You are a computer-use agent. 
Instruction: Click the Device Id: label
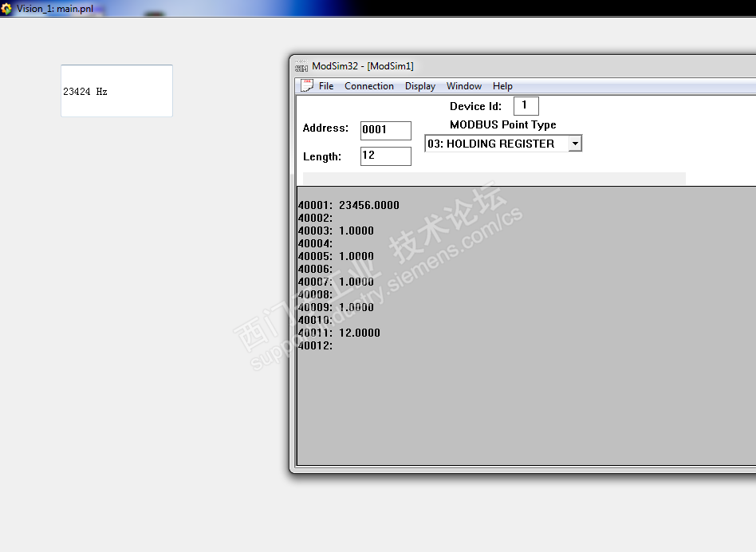click(x=475, y=107)
